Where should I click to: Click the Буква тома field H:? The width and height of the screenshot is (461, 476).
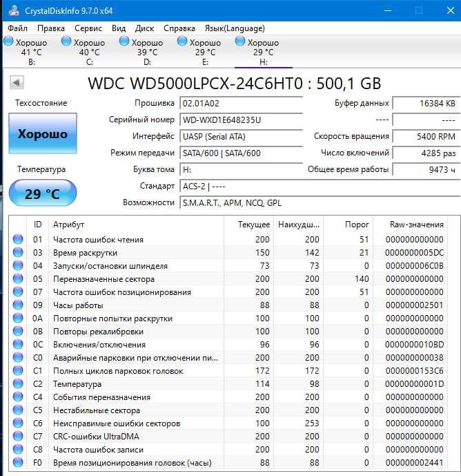[241, 170]
